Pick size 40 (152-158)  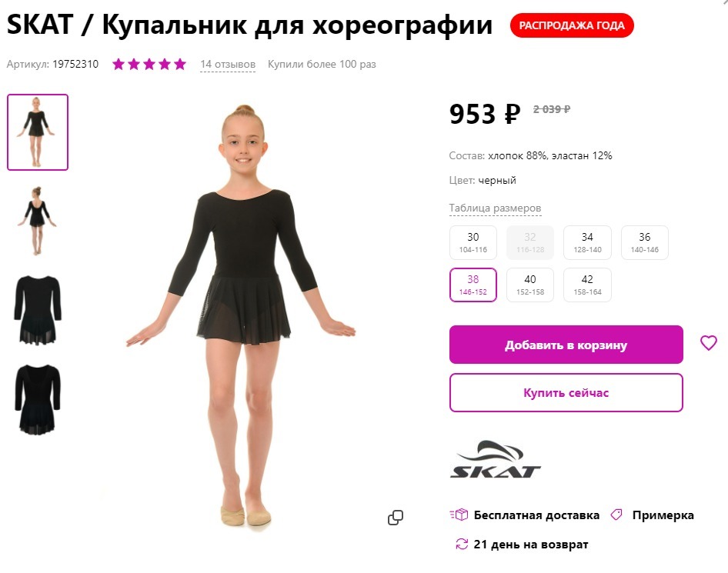tap(530, 285)
